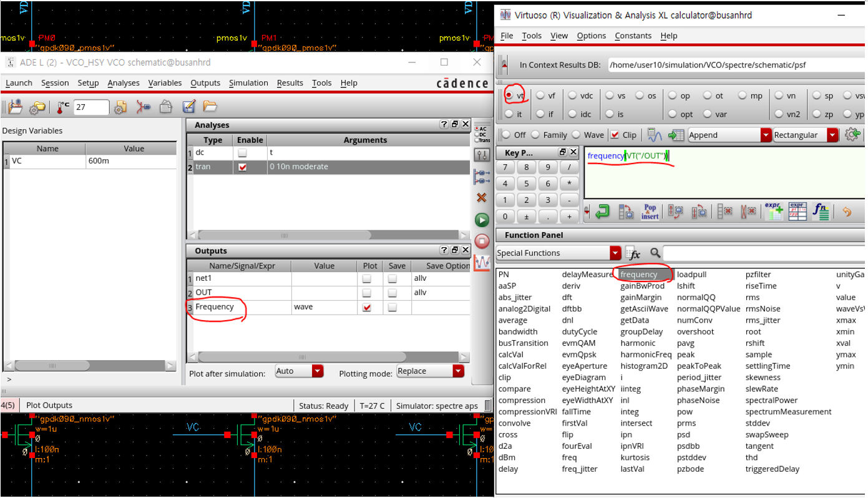Open the Analyses menu in ADE L
Screen dimensions: 868x498
pos(124,83)
